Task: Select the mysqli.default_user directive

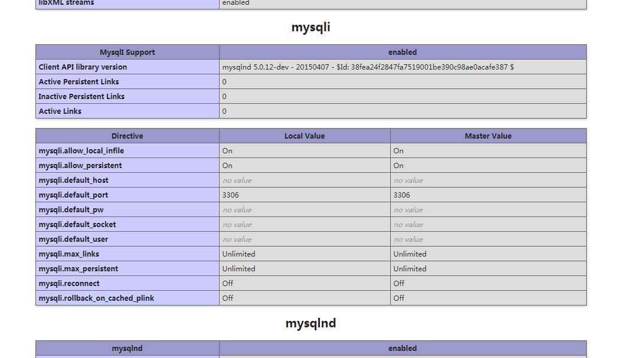Action: [73, 239]
